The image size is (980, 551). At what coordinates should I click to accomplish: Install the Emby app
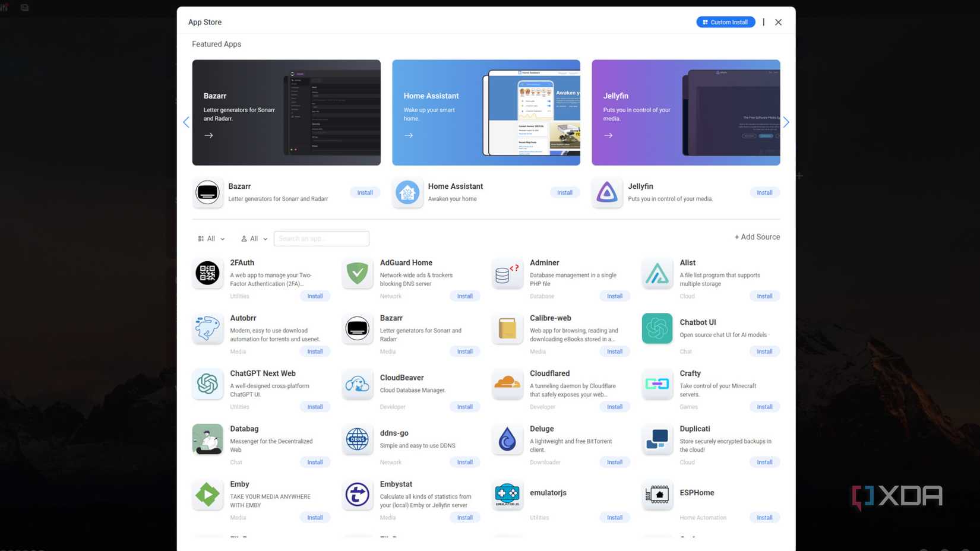coord(315,518)
